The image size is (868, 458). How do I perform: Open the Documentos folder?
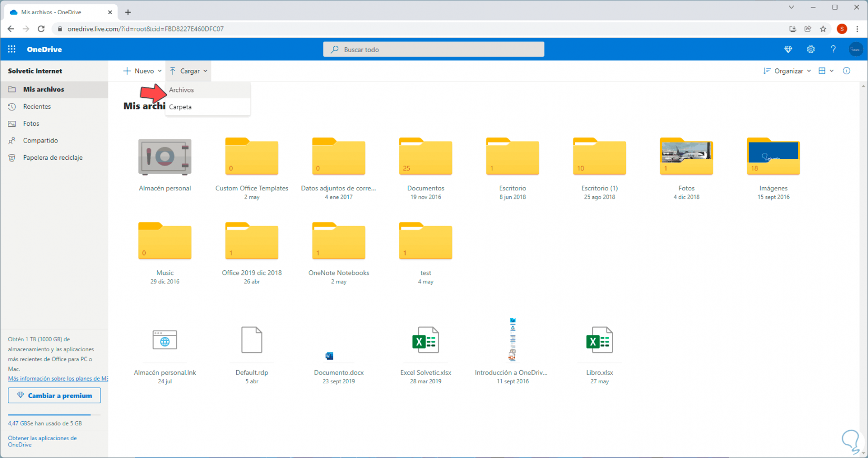(426, 156)
